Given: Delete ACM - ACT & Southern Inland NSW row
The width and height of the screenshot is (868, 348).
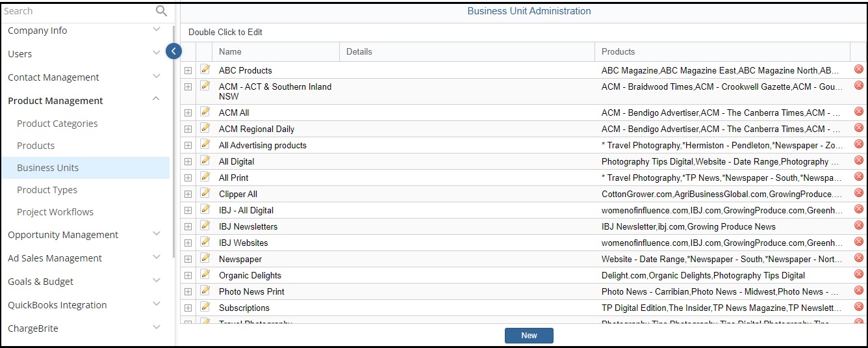Looking at the screenshot, I should click(859, 85).
